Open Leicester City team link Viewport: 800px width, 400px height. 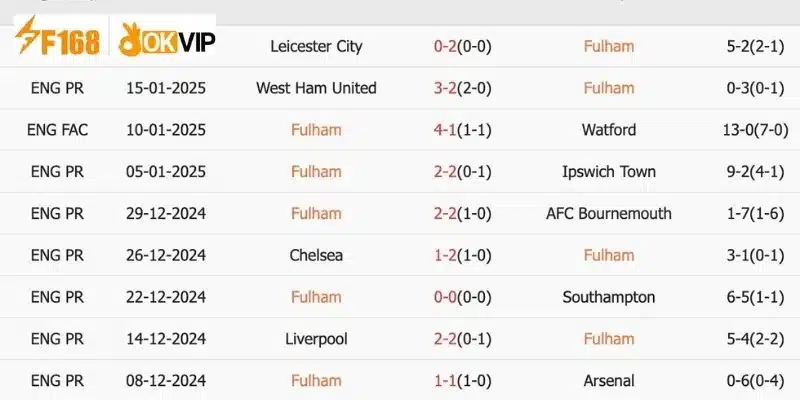click(x=316, y=46)
